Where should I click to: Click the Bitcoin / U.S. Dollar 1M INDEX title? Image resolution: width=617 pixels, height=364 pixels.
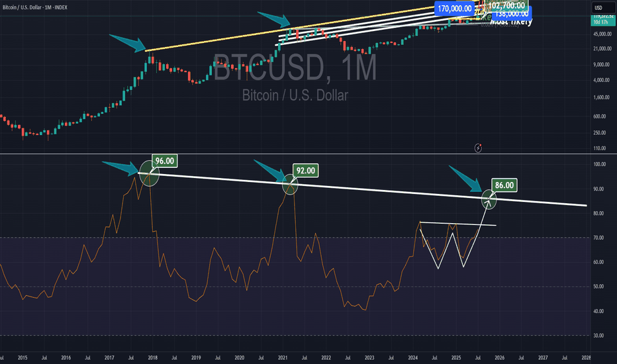point(35,7)
